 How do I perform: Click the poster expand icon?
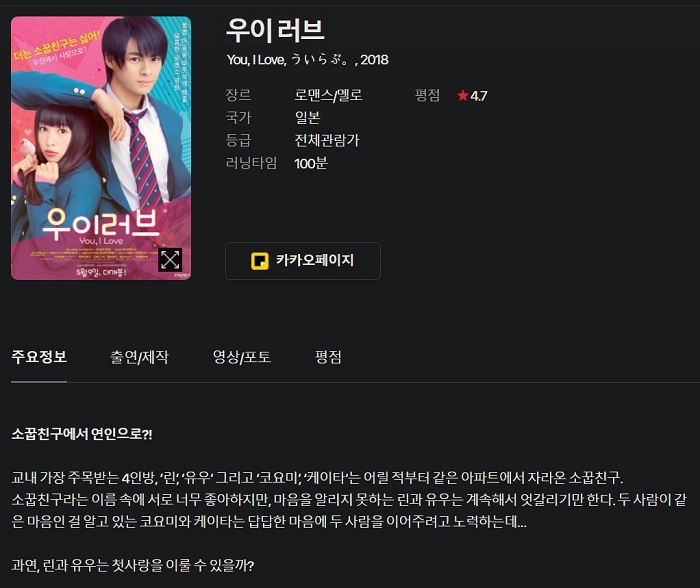coord(170,259)
